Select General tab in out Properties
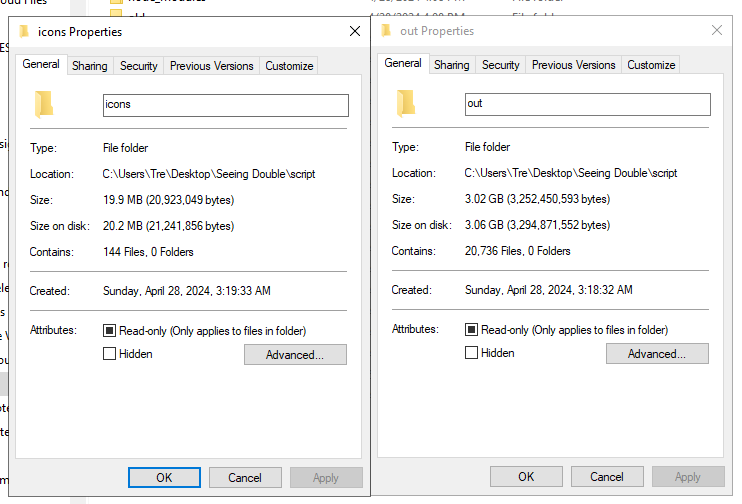 coord(403,63)
